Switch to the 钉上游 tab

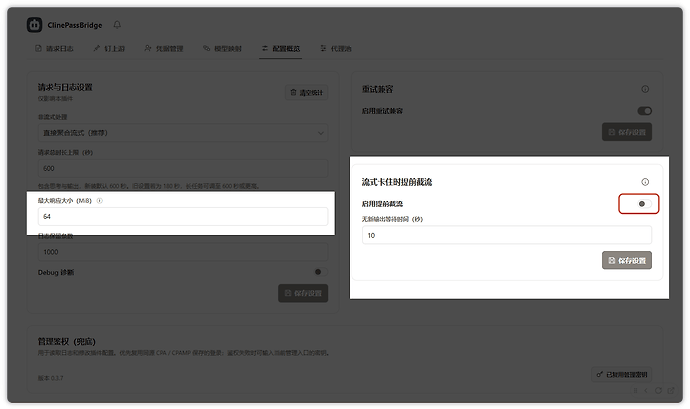click(109, 48)
